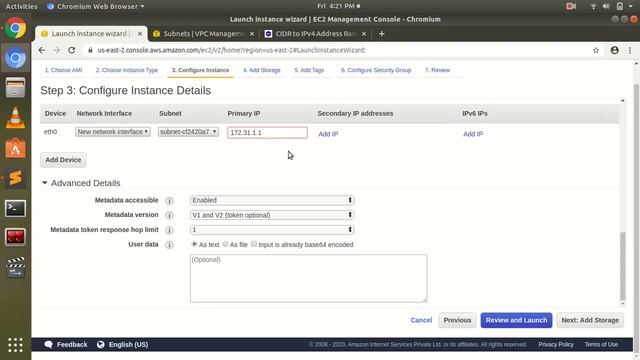The height and width of the screenshot is (360, 640).
Task: Go to step 1 Choose AMI
Action: tap(63, 70)
